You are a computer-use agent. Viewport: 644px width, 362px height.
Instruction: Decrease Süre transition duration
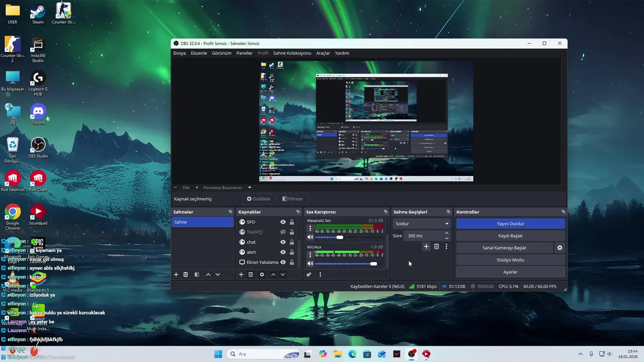pyautogui.click(x=447, y=238)
